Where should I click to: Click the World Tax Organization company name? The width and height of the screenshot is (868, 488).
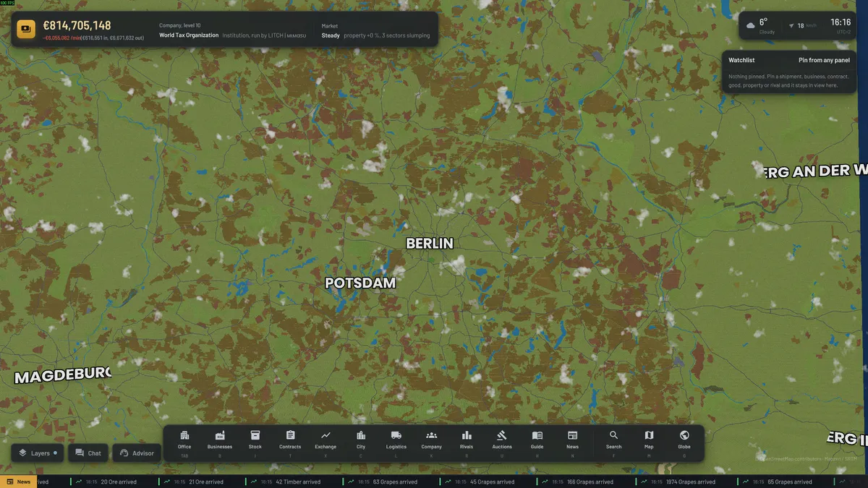[189, 35]
